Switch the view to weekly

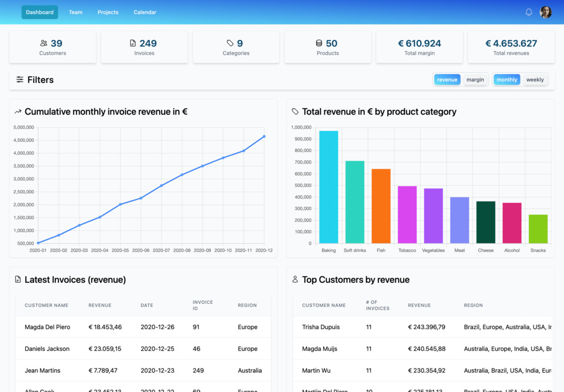coord(535,79)
